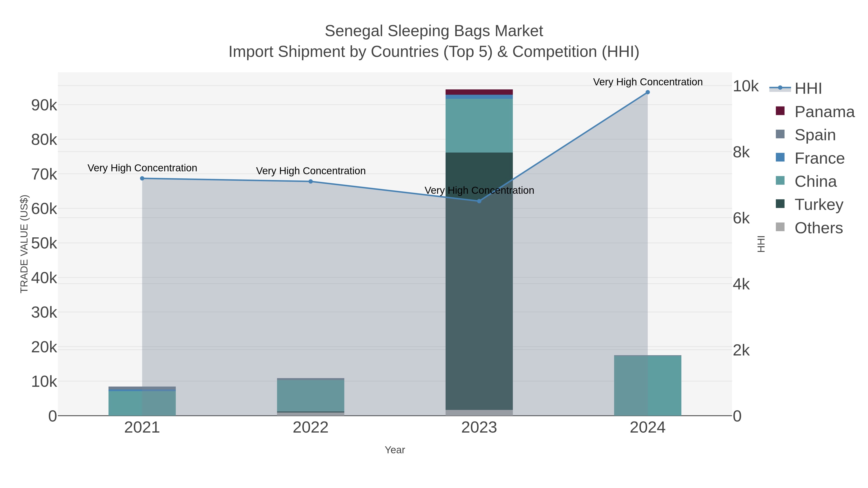The image size is (868, 488).
Task: Toggle the HHI line legend entry
Action: click(x=796, y=88)
